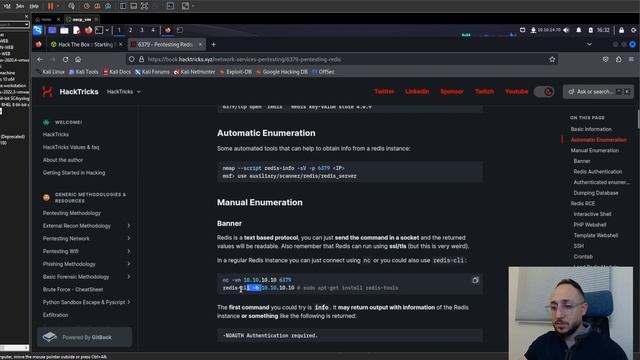
Task: Expand Phishing Methodology chevron
Action: 129,264
